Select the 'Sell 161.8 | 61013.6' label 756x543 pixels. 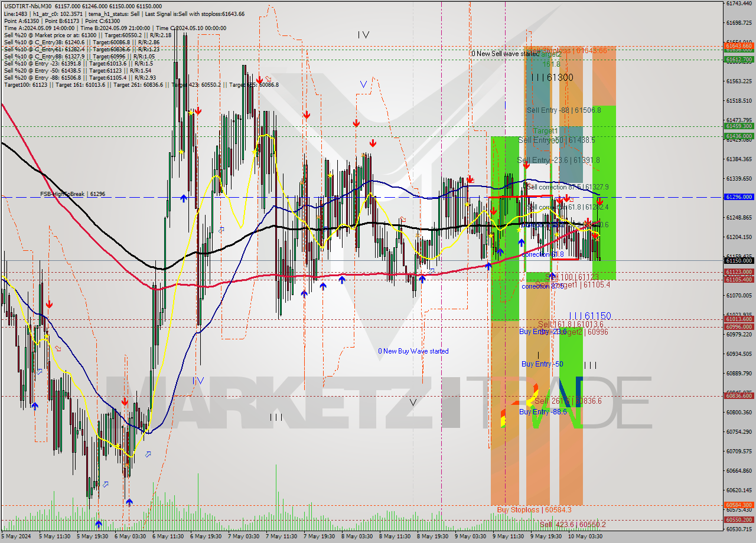pos(571,324)
